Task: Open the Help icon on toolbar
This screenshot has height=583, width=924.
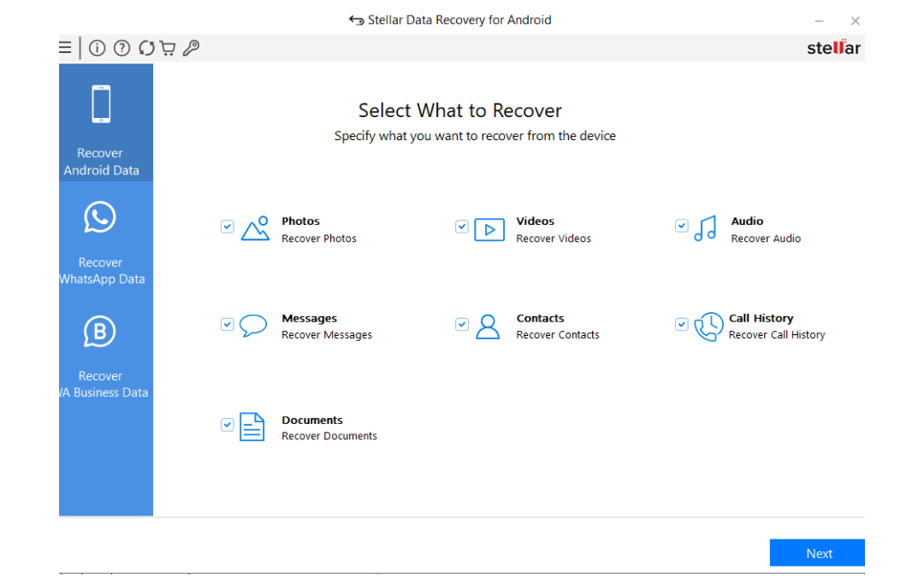Action: point(121,48)
